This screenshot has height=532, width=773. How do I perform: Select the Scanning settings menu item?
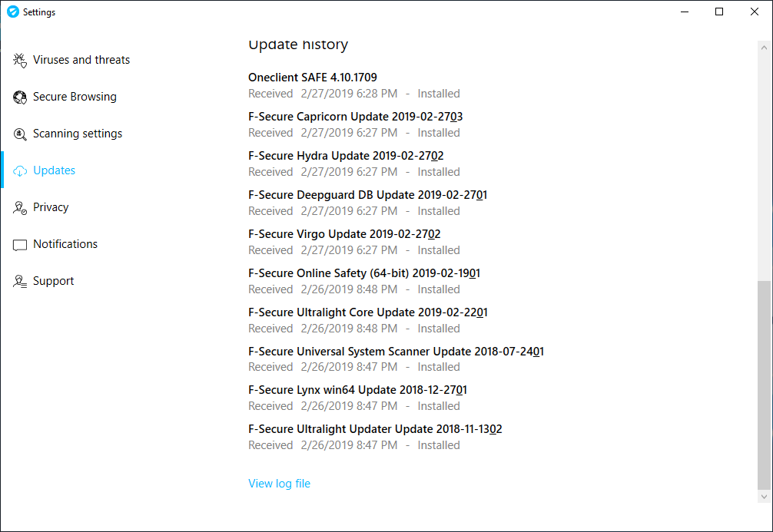[x=78, y=134]
